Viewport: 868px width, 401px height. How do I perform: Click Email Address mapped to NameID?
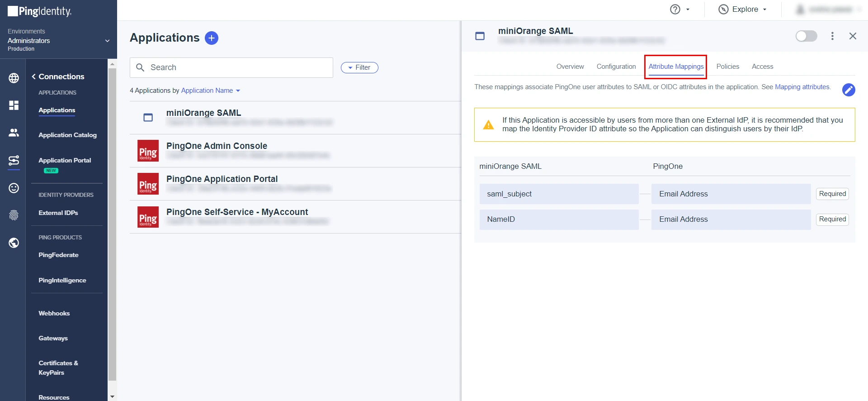pos(731,219)
